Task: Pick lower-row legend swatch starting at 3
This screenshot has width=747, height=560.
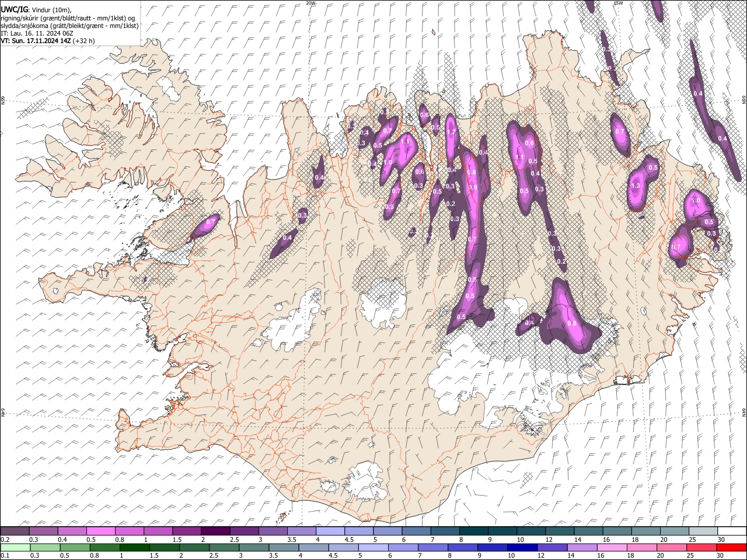Action: 254,548
